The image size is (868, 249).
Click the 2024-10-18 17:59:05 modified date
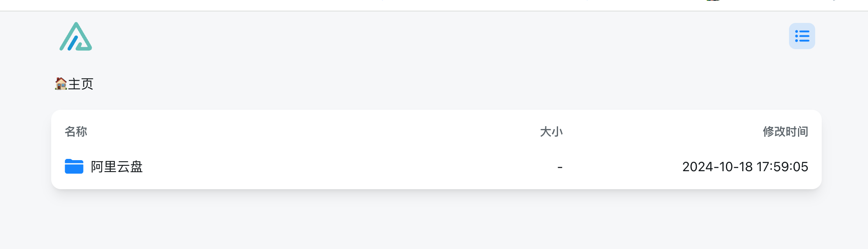click(745, 167)
